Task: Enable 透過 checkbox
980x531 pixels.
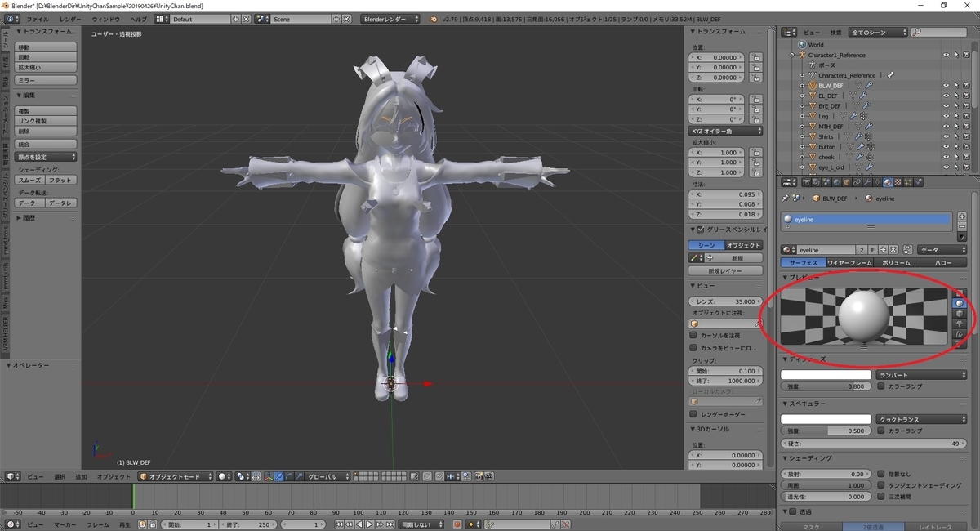Action: tap(792, 512)
